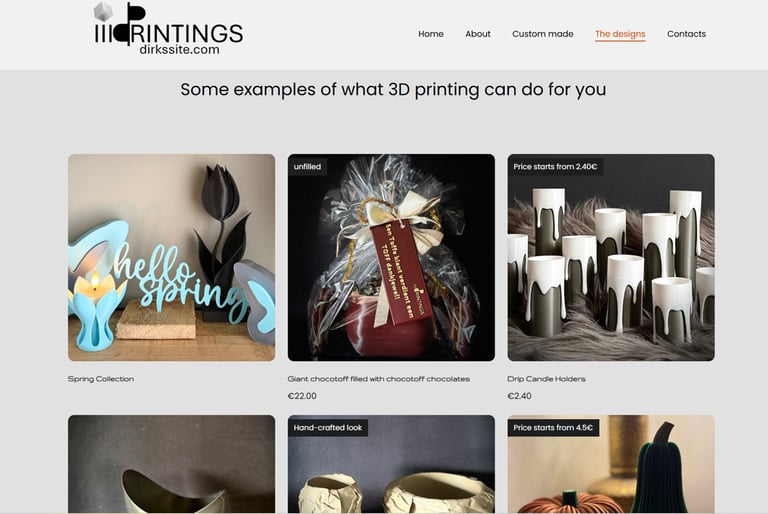Click the 'Price starts from 2.40€' badge
The width and height of the screenshot is (768, 514).
click(x=555, y=167)
